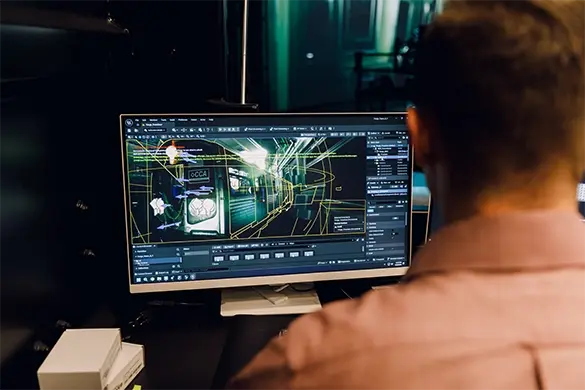Select the highlighted folder in sources tree

(x=156, y=260)
